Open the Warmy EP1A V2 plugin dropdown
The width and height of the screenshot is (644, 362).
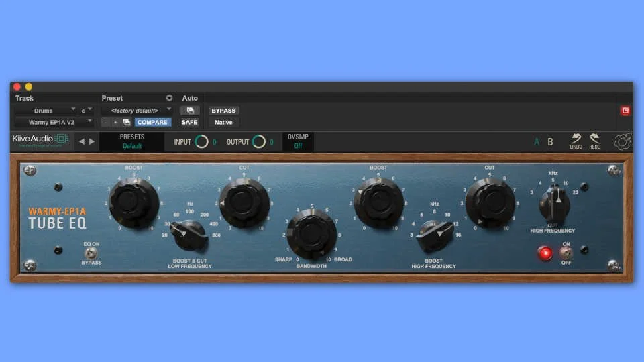click(x=54, y=122)
